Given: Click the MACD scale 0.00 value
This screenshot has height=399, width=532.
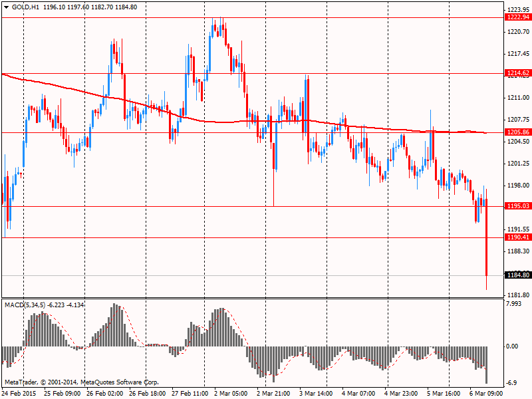Looking at the screenshot, I should (x=512, y=346).
